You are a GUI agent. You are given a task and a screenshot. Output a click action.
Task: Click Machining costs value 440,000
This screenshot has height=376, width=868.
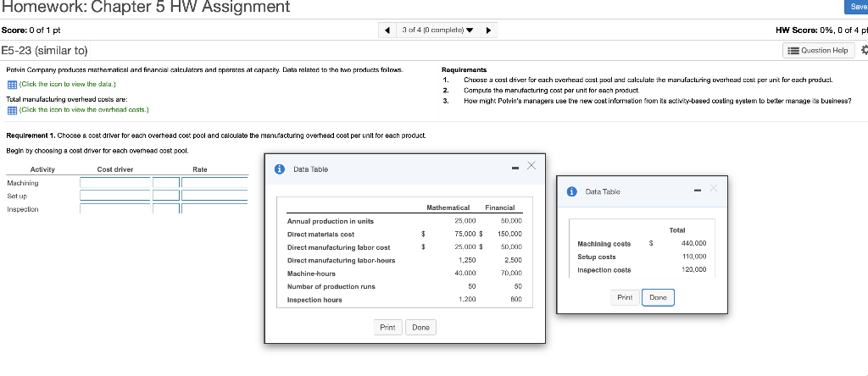(x=693, y=243)
